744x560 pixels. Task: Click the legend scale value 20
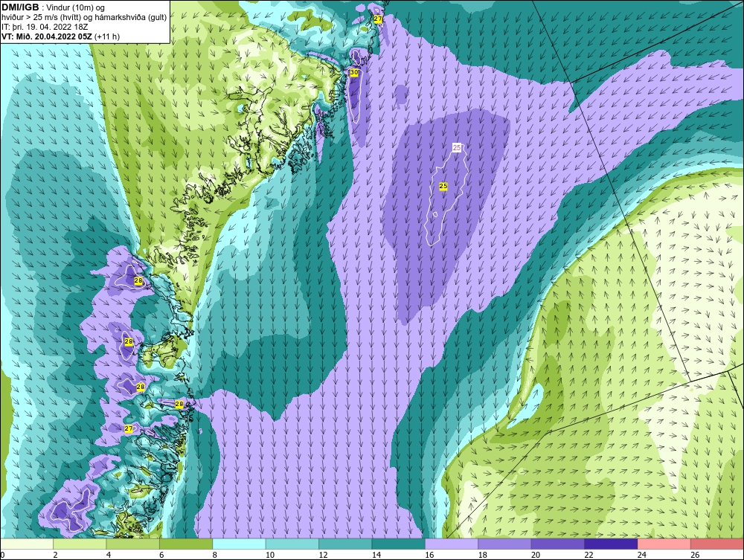tap(536, 555)
